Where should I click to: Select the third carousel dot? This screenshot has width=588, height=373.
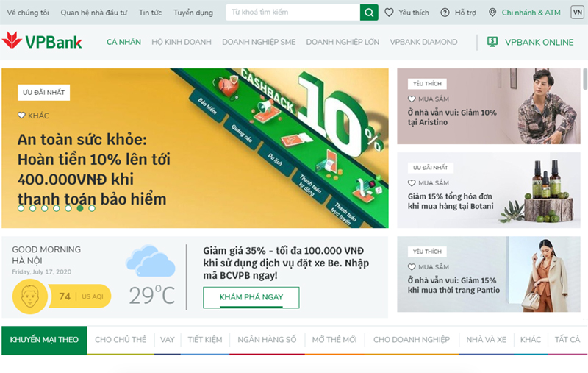click(x=45, y=208)
